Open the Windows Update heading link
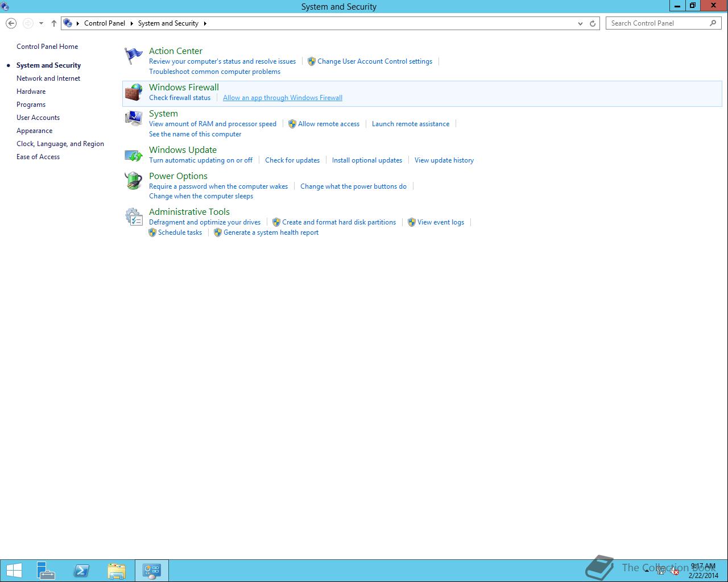Image resolution: width=728 pixels, height=582 pixels. [183, 150]
